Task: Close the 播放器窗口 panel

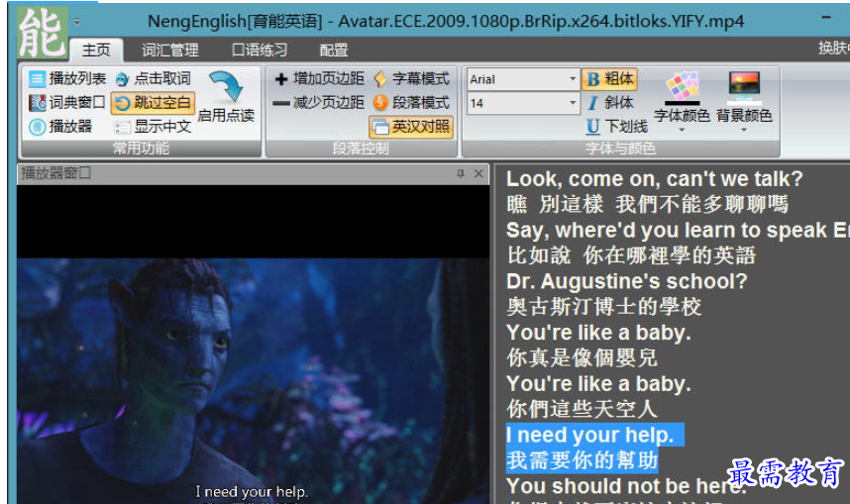Action: (x=478, y=173)
